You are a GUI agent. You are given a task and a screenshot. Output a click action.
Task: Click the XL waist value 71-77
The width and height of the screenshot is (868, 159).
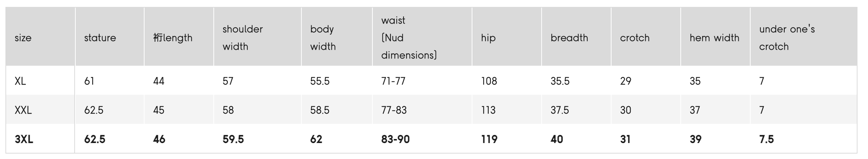click(x=393, y=81)
